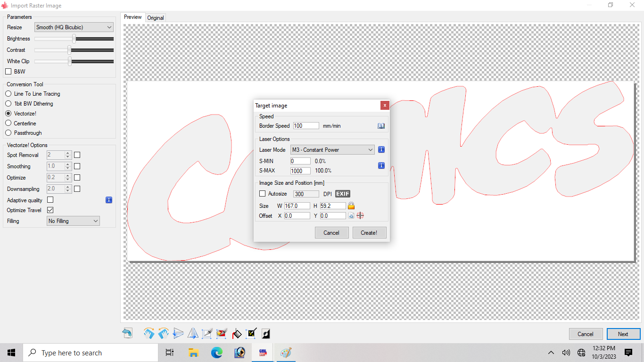Enable the Downsampling checkbox
The image size is (644, 362).
(x=77, y=189)
